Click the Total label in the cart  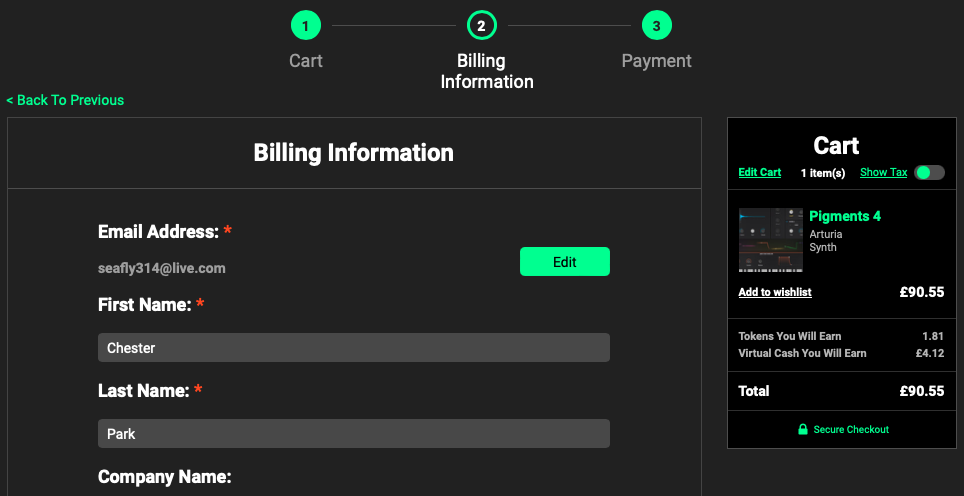(754, 391)
